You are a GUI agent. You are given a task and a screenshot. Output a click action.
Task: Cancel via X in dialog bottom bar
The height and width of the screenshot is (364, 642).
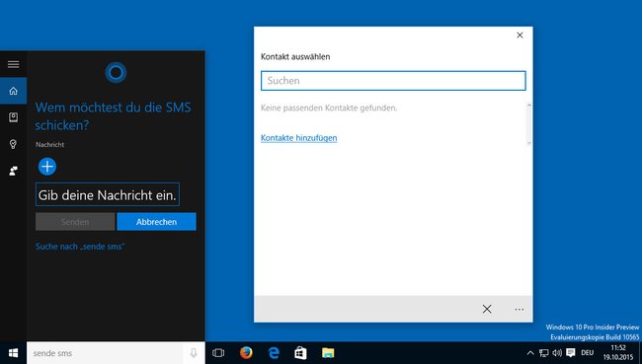(487, 309)
